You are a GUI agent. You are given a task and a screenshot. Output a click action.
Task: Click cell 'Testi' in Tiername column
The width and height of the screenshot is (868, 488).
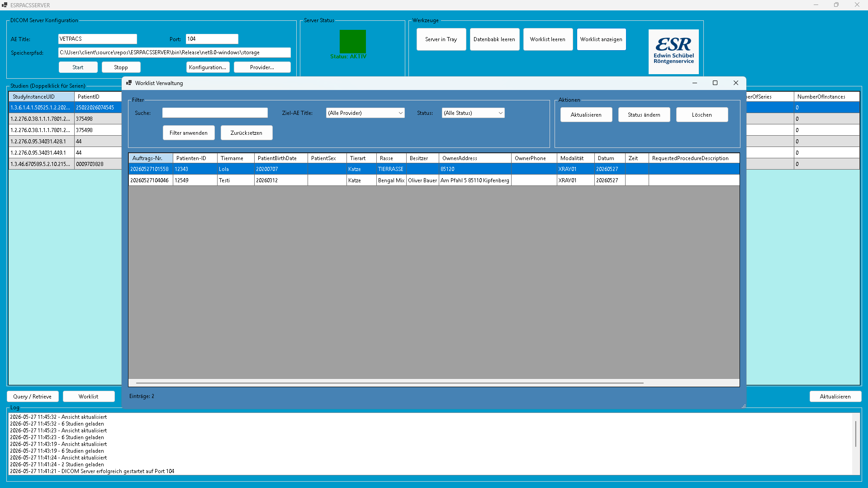click(x=236, y=180)
